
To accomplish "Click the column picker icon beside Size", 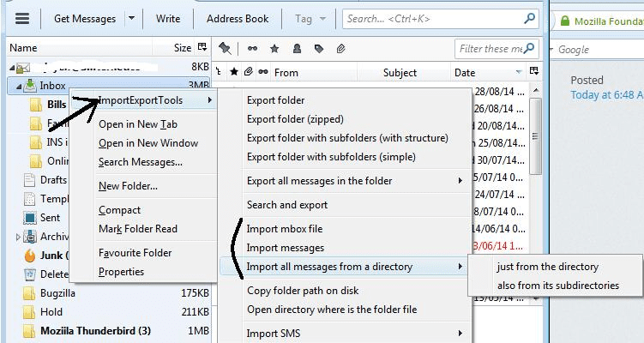I will coord(202,48).
